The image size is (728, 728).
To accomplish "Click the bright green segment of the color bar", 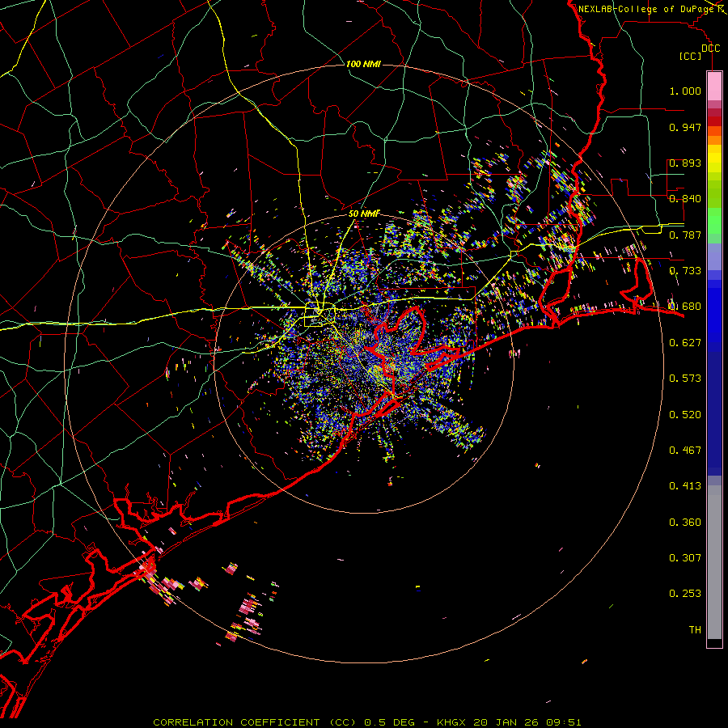I will [x=714, y=221].
